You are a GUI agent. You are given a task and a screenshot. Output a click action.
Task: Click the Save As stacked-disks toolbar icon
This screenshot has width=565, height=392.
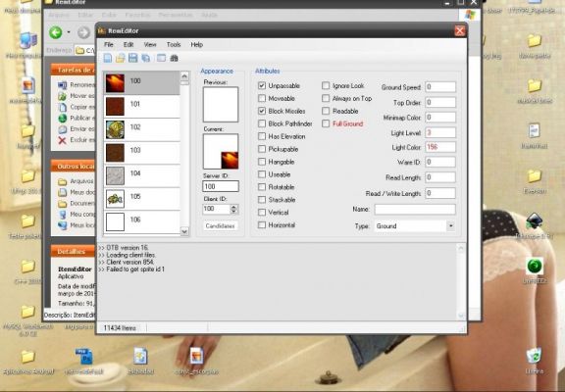pos(146,58)
